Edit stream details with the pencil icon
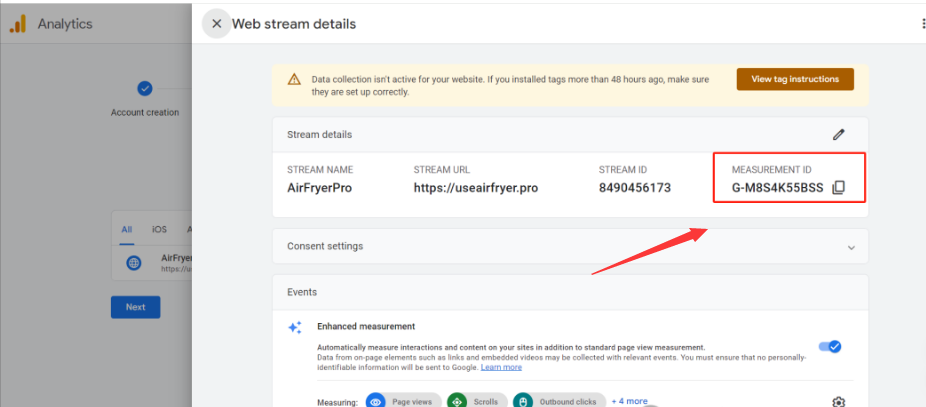 (x=838, y=134)
